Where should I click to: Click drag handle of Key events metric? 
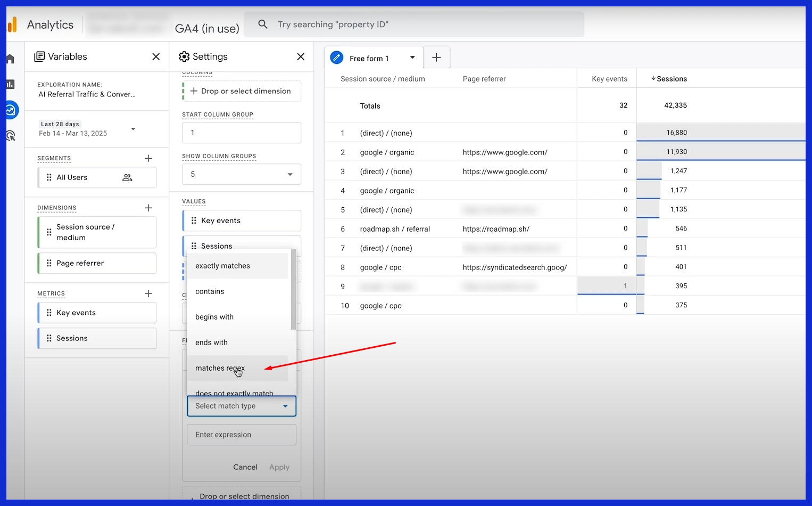coord(49,313)
